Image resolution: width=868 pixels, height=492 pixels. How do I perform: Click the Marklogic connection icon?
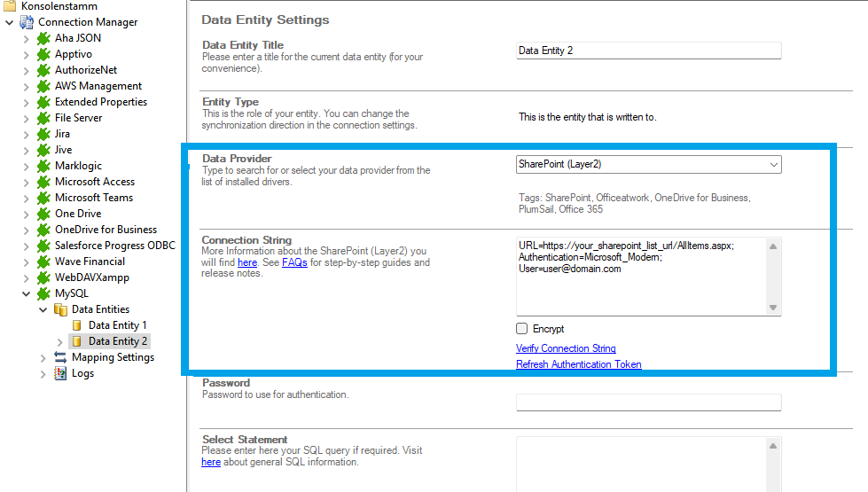pyautogui.click(x=43, y=166)
